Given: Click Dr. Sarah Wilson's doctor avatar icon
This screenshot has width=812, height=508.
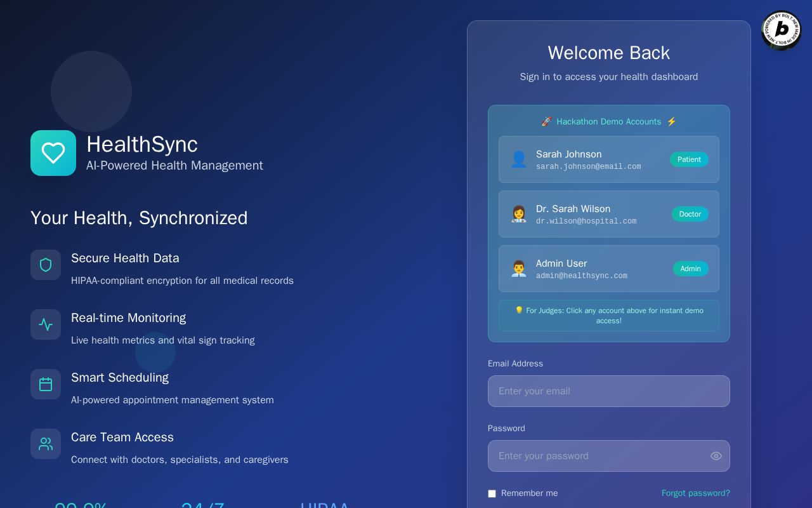Looking at the screenshot, I should point(519,214).
